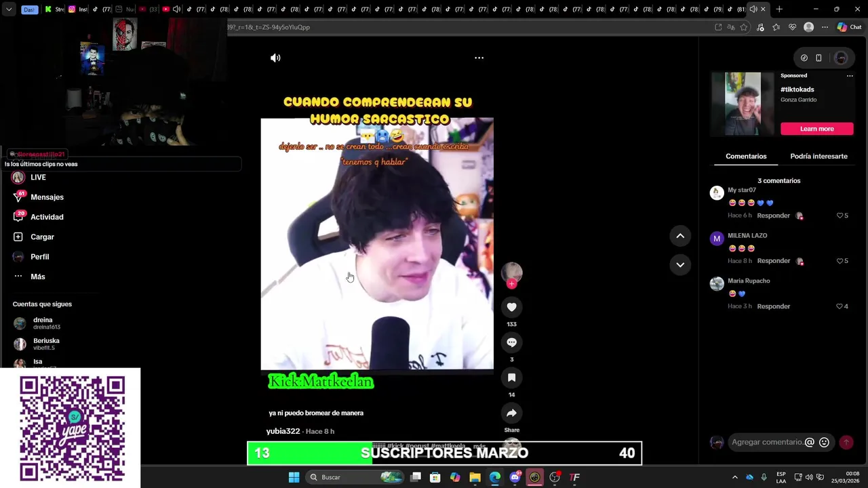
Task: Open Perfil in the TikTok sidebar
Action: 31,257
